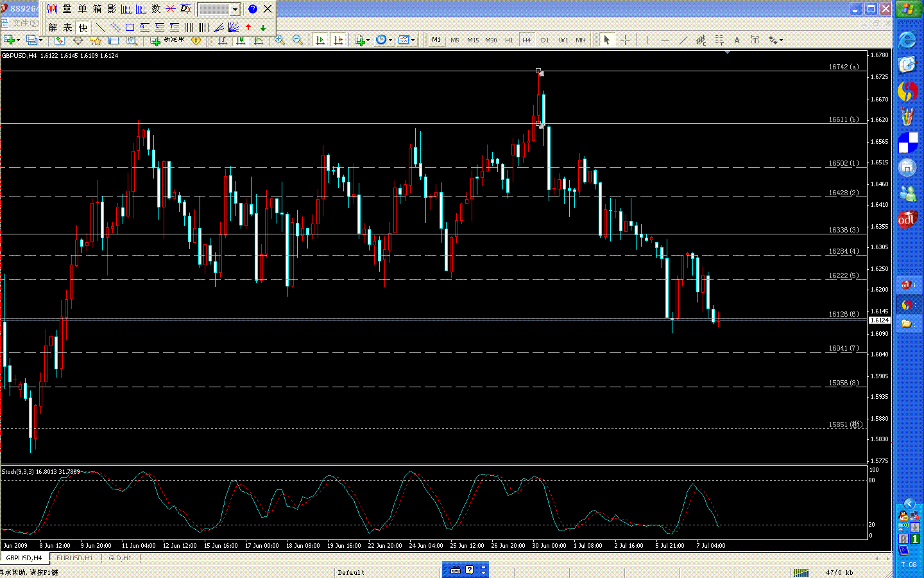Select the equidistant channel tool
The image size is (924, 578).
[701, 40]
